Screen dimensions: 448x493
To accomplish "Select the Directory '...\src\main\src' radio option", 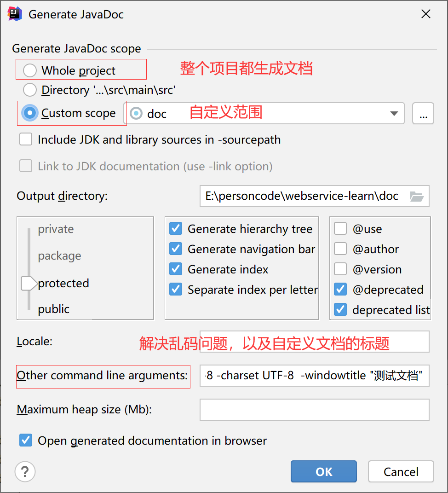I will pyautogui.click(x=30, y=90).
